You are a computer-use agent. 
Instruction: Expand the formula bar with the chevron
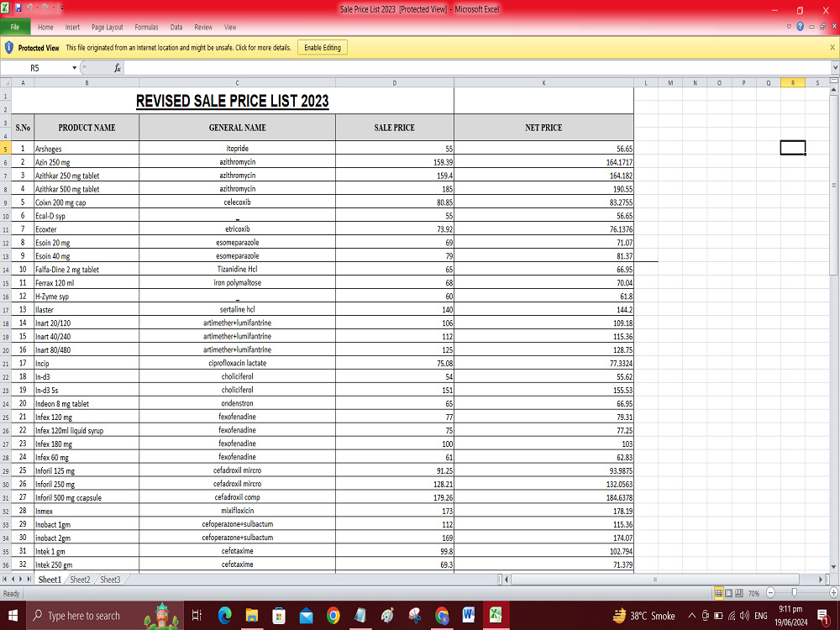835,68
